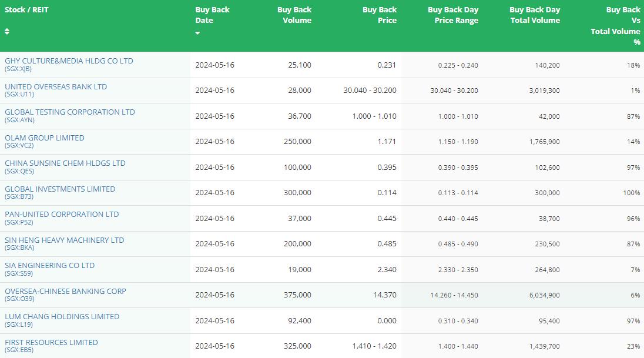
Task: Click China Sunsine buy back volume 100,000
Action: [x=297, y=168]
